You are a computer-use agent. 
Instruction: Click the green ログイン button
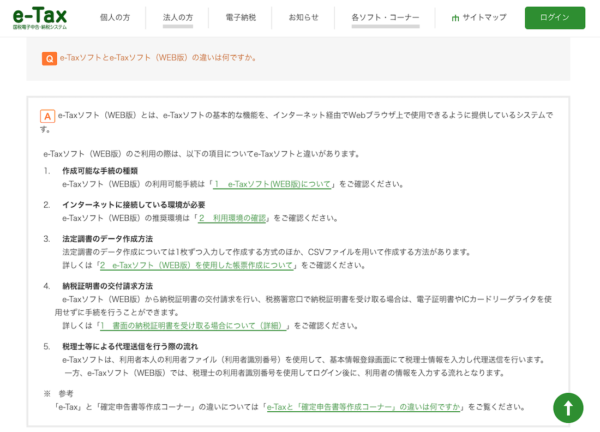(555, 18)
